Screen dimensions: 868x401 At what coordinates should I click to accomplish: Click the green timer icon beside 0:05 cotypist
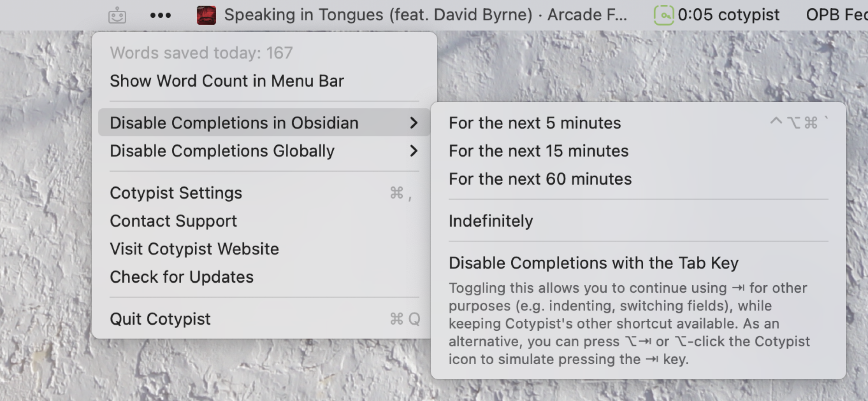[x=664, y=15]
